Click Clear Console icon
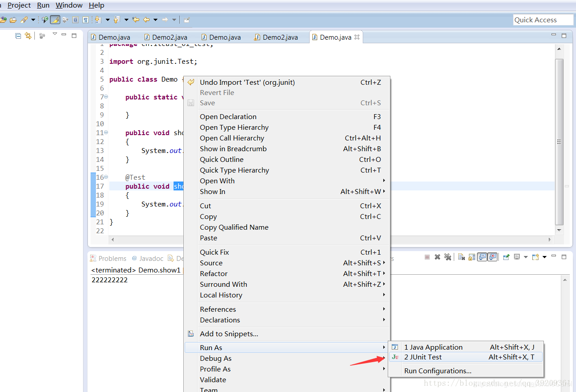This screenshot has width=576, height=392. pos(462,257)
